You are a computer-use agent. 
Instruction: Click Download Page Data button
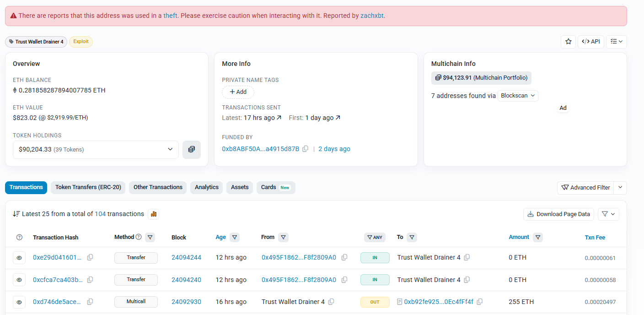(x=558, y=214)
